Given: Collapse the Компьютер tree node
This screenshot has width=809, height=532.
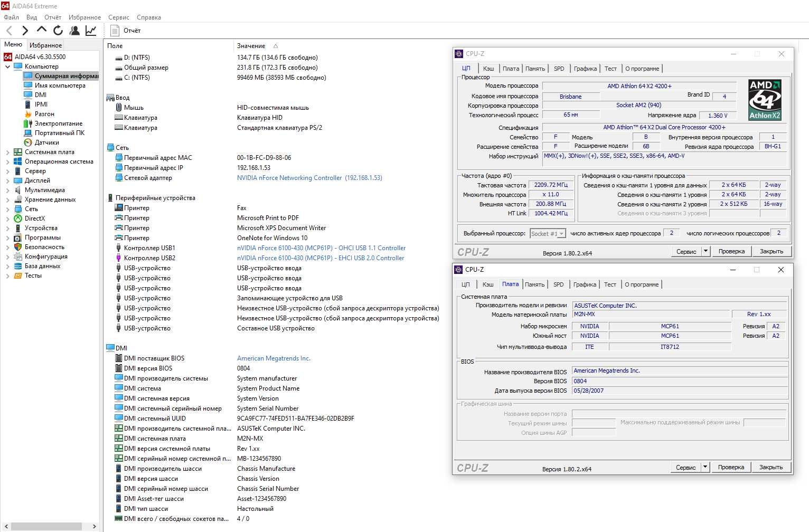Looking at the screenshot, I should pyautogui.click(x=7, y=67).
